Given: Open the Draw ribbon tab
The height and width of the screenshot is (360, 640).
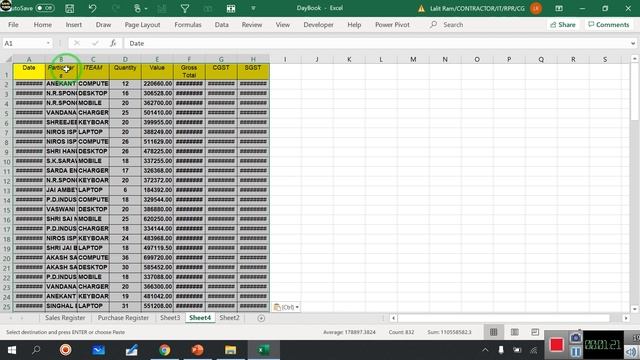Looking at the screenshot, I should (x=103, y=24).
